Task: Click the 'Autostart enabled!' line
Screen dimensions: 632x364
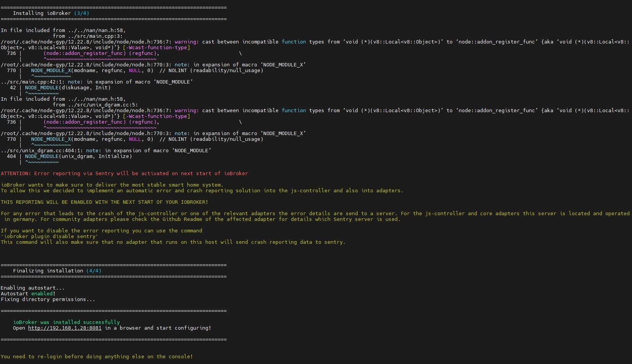Action: pos(28,293)
